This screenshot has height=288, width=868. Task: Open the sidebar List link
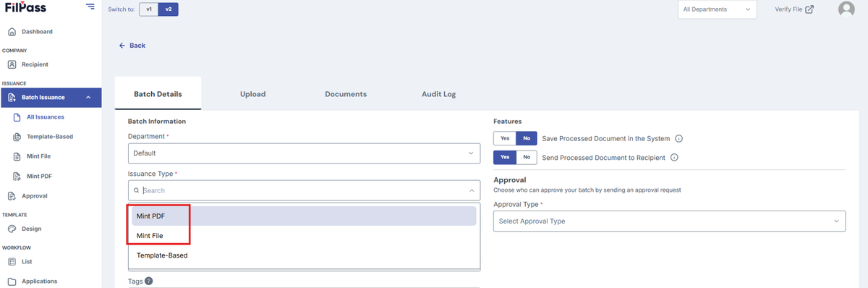[27, 262]
